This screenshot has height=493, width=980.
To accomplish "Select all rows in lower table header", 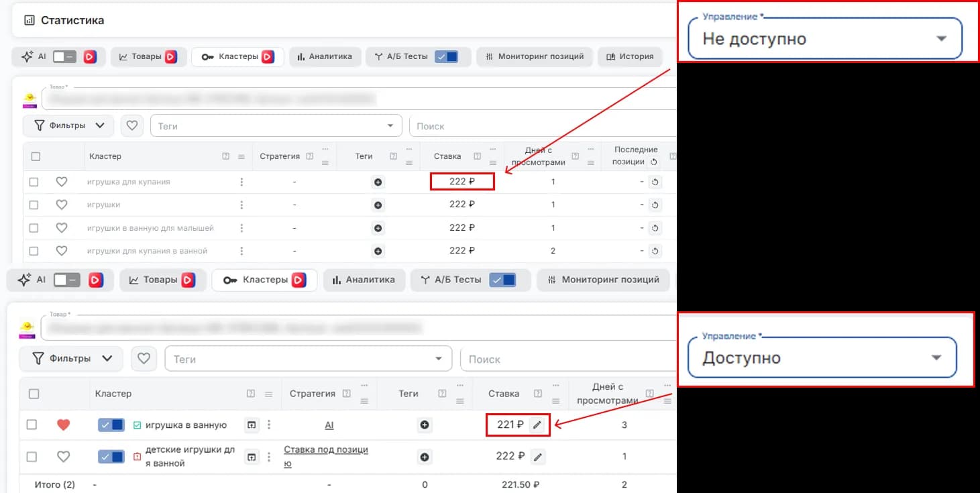I will [x=34, y=394].
